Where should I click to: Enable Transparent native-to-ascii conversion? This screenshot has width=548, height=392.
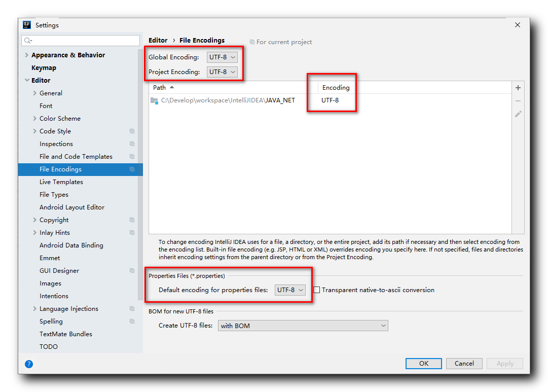317,290
